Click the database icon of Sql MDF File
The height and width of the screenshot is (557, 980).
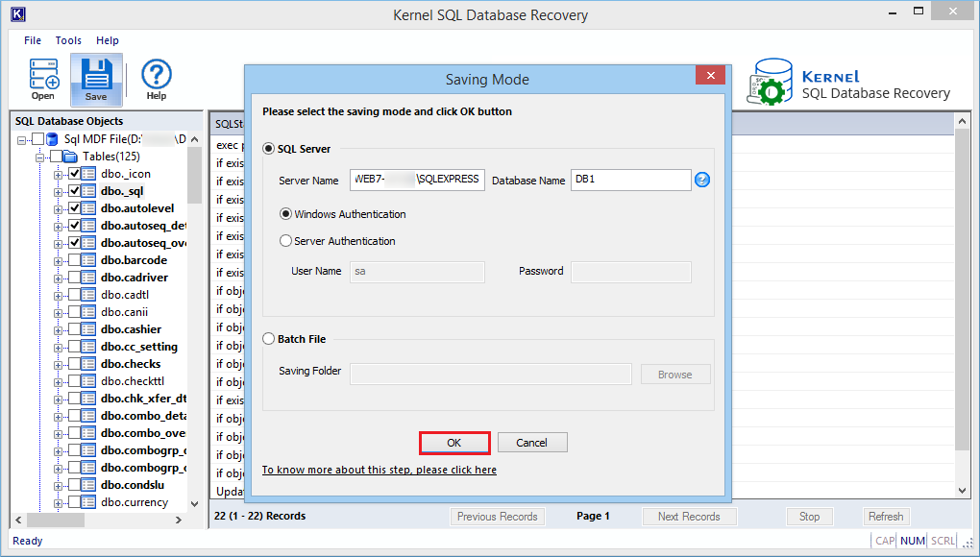click(53, 138)
